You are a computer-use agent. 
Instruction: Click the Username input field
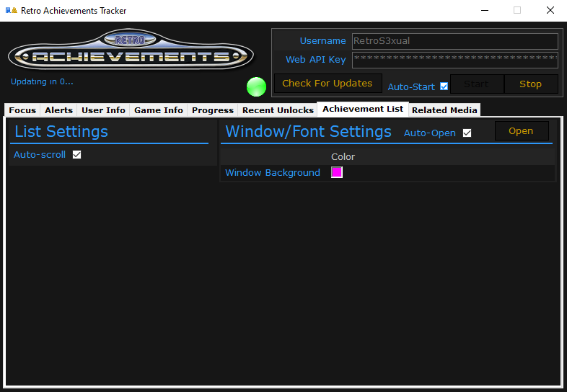point(455,41)
